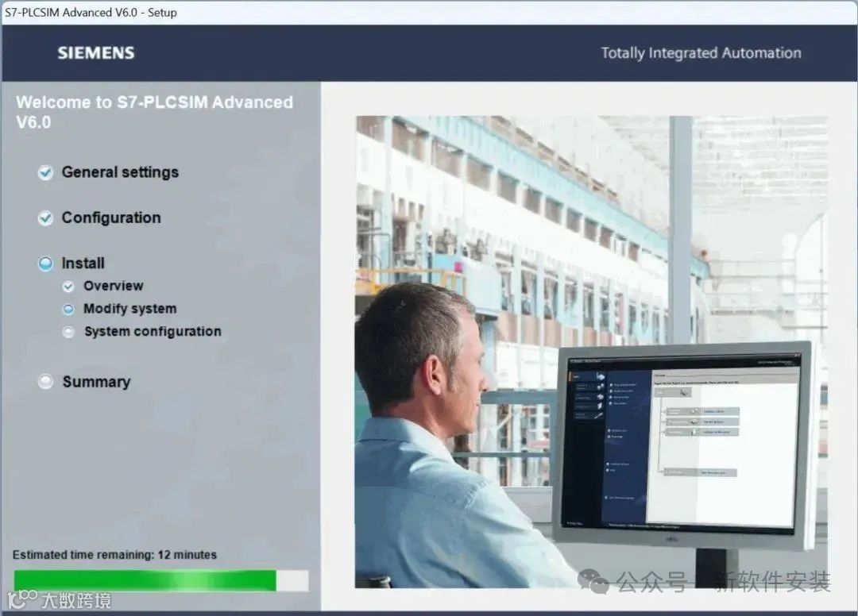The width and height of the screenshot is (858, 616).
Task: Click the SIEMENS logo in the header
Action: 96,53
